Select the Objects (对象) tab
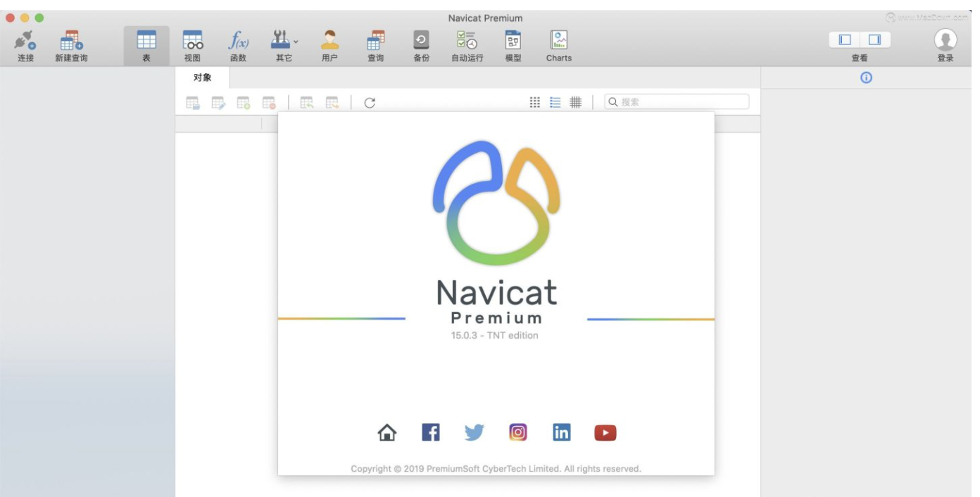Viewport: 980px width, 497px height. [x=203, y=77]
